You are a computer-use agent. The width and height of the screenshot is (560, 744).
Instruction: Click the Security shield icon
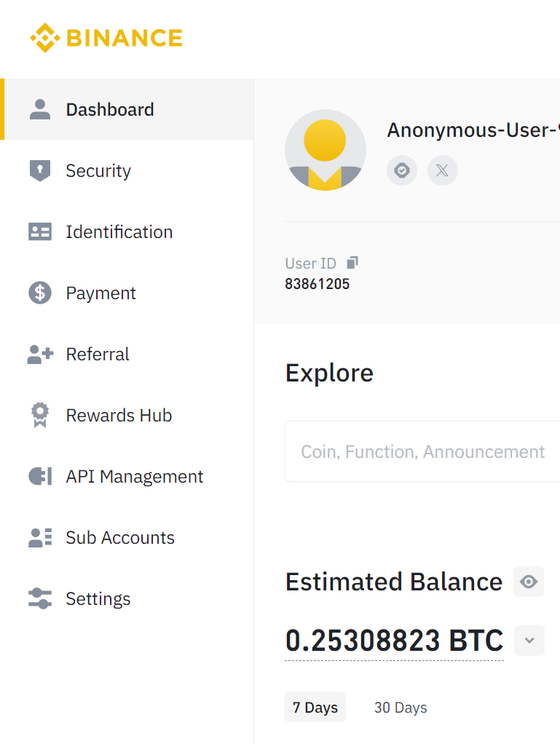40,171
